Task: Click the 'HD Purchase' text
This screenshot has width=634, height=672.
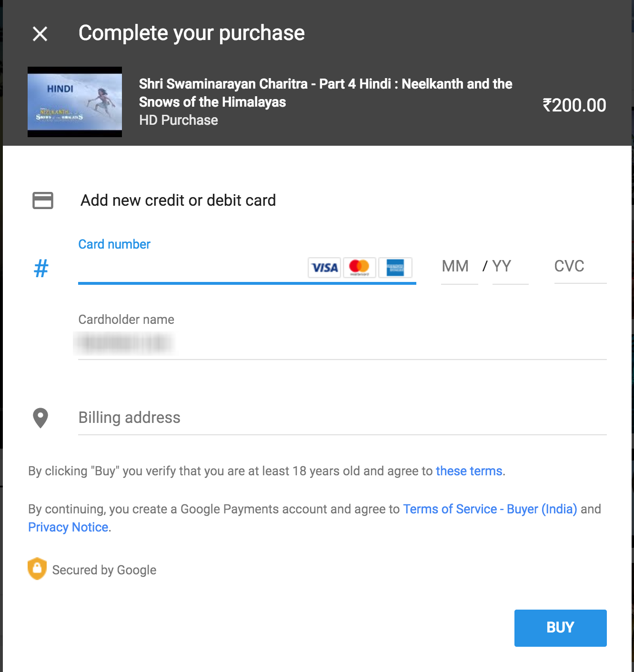Action: (x=179, y=120)
